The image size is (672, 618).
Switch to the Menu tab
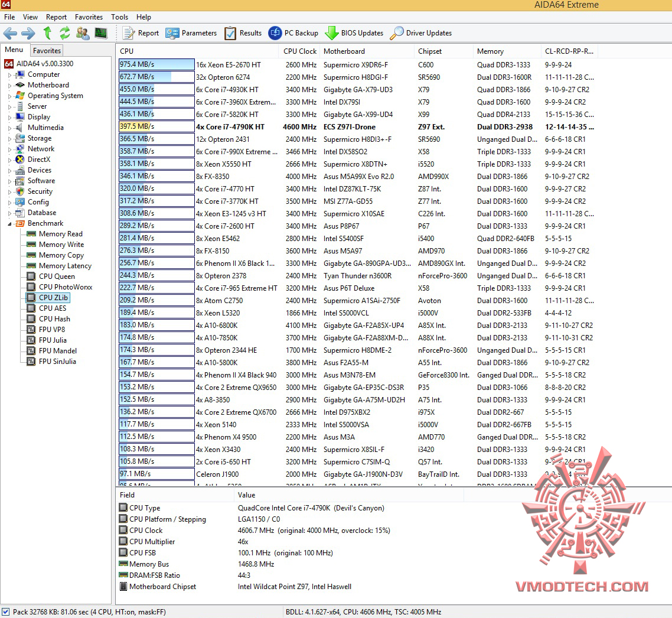14,50
